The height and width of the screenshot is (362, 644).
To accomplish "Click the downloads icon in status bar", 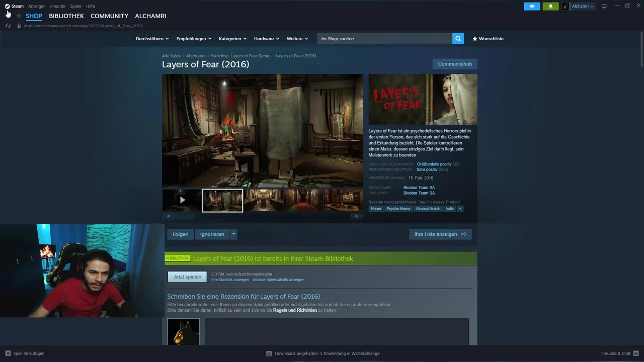I will [x=269, y=353].
